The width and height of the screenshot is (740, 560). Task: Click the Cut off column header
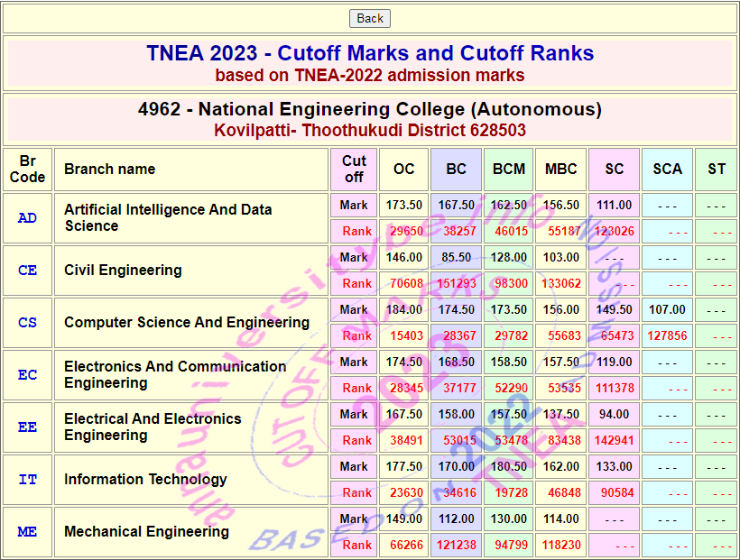click(x=354, y=170)
